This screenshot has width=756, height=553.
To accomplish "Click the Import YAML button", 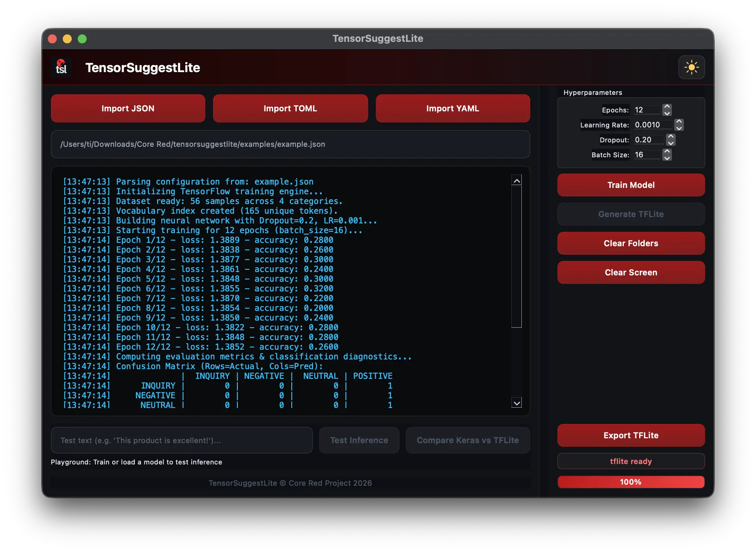I will 453,108.
